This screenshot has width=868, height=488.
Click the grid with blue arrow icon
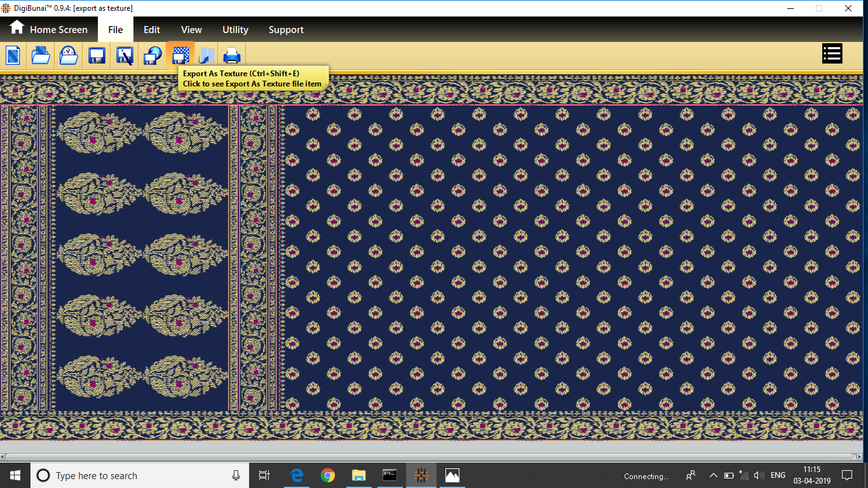coord(206,55)
